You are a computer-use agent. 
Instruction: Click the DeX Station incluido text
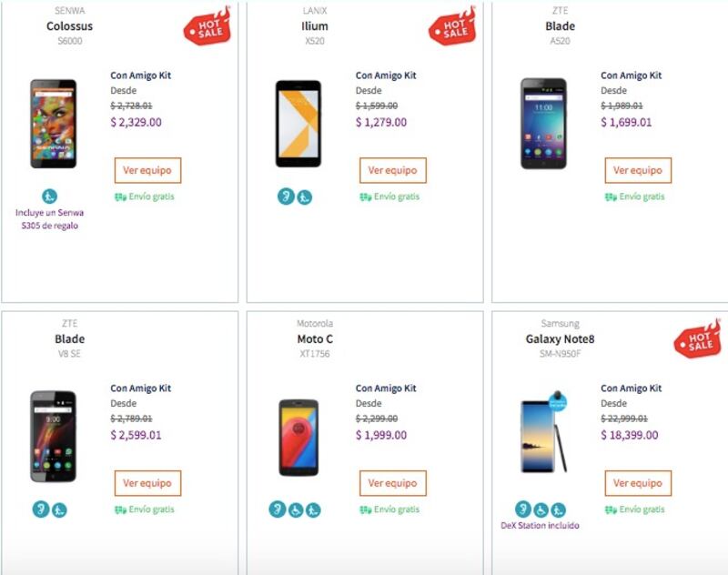(x=540, y=526)
